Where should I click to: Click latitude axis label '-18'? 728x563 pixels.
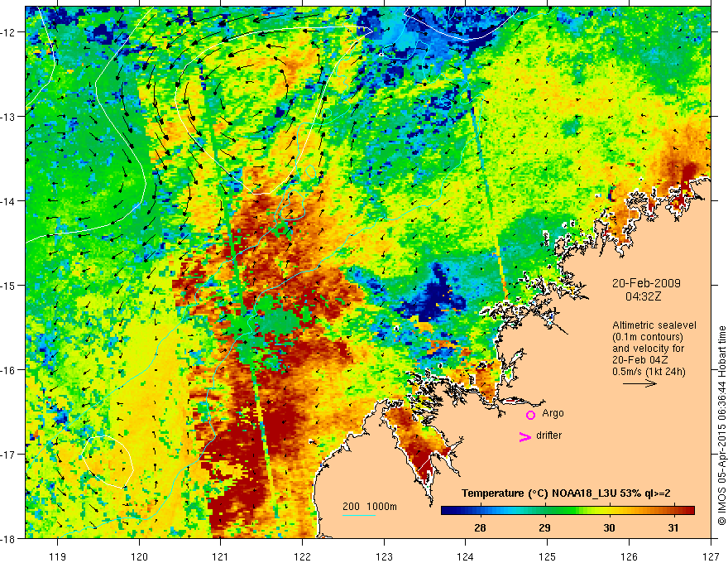click(8, 538)
